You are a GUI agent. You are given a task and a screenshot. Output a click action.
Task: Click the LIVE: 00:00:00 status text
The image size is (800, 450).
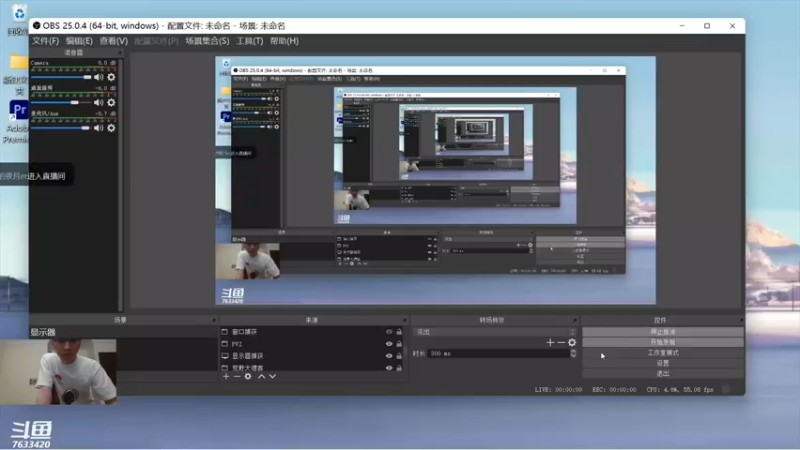coord(558,390)
